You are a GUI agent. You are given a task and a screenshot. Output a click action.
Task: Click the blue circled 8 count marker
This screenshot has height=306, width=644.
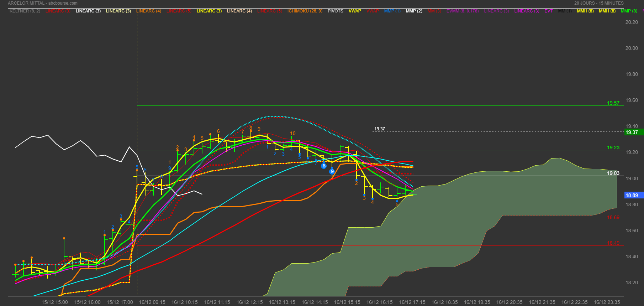point(324,166)
